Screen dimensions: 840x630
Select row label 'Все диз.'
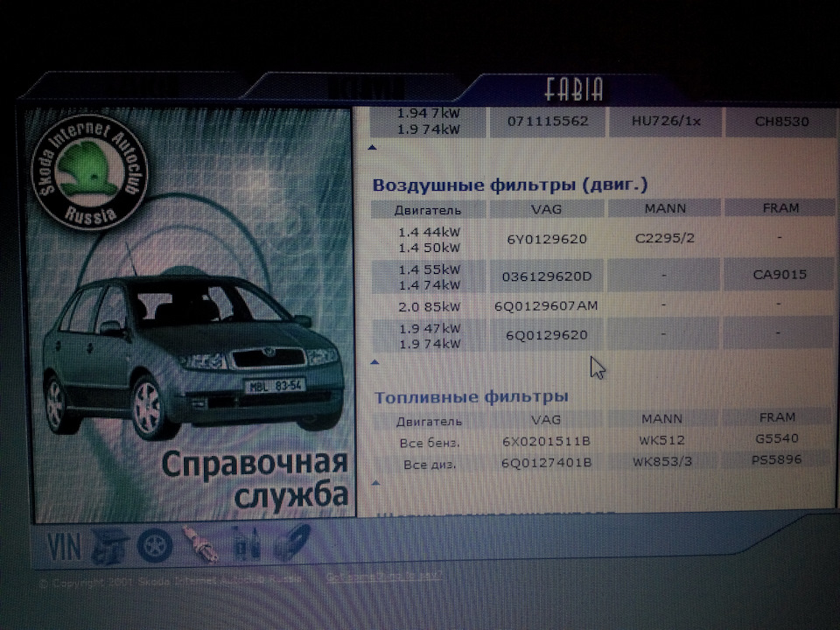point(430,465)
